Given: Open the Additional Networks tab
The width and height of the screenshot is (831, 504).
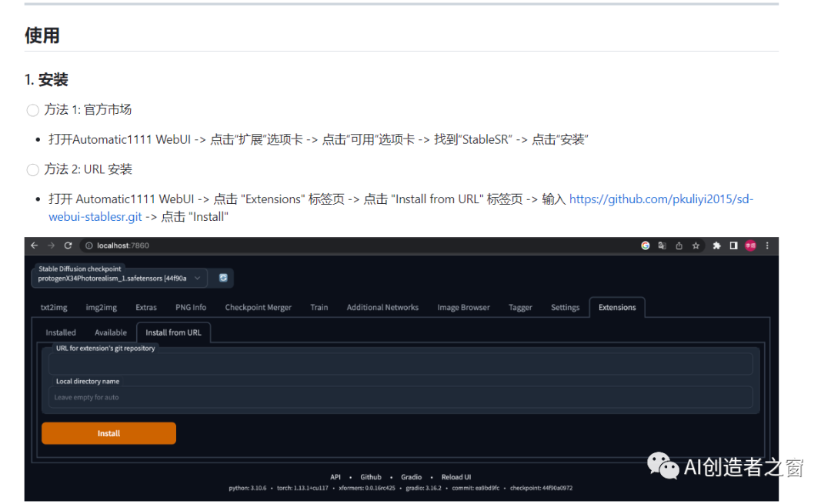Looking at the screenshot, I should point(382,307).
